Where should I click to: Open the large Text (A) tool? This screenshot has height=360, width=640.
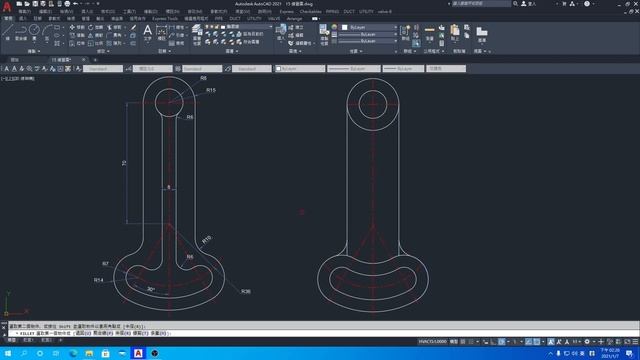(148, 30)
